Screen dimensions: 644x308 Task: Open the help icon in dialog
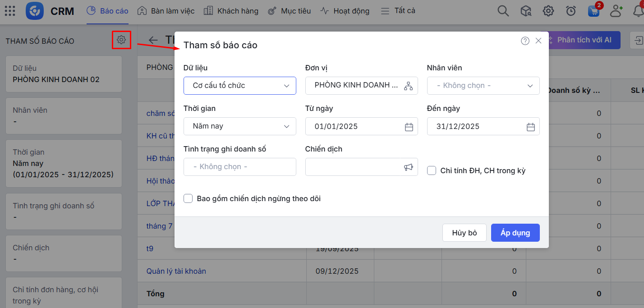tap(525, 41)
